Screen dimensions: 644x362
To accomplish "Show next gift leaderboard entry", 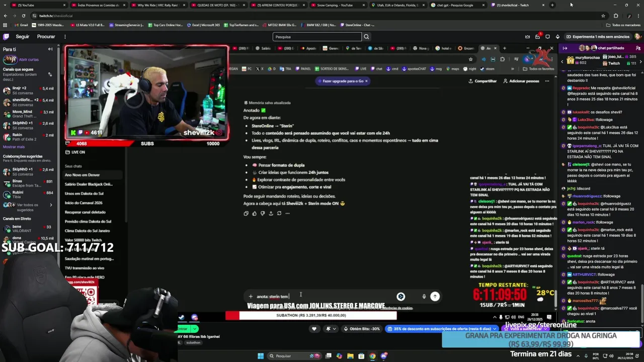I will [x=640, y=61].
